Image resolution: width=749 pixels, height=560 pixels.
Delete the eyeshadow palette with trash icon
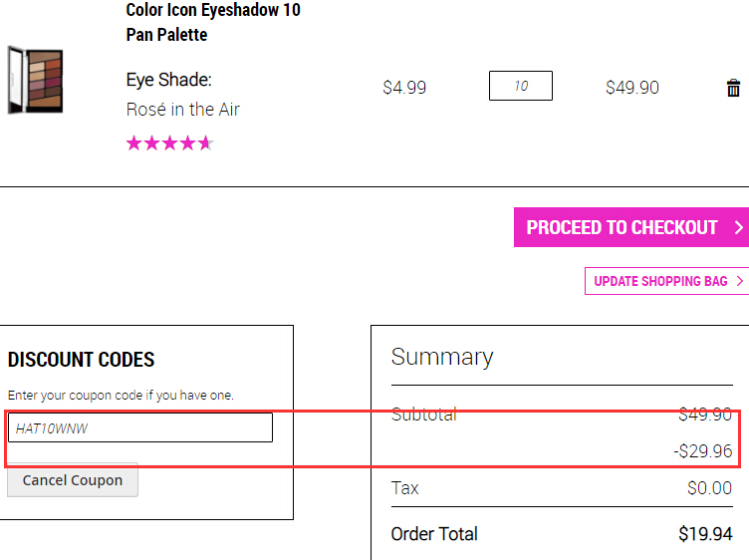733,88
